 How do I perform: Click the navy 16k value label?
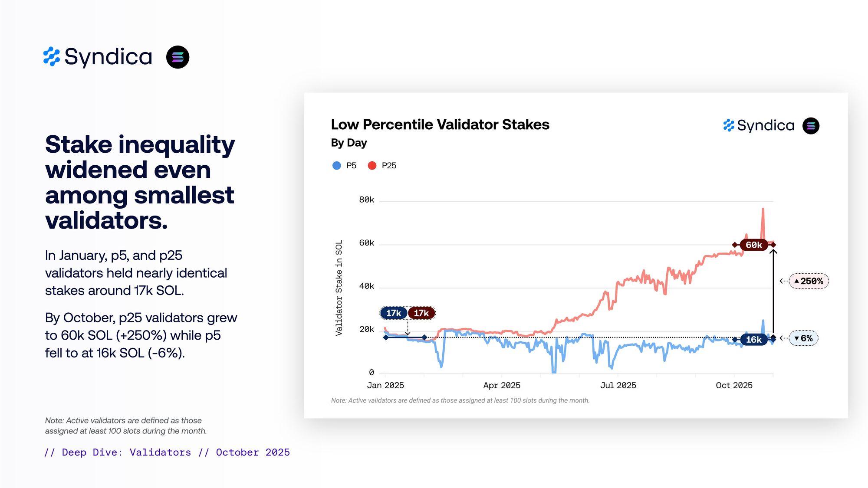(754, 340)
